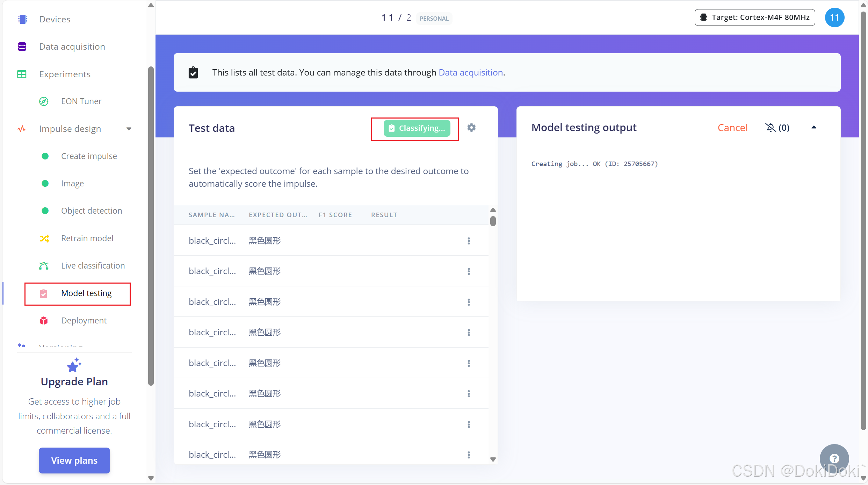
Task: Open Test data settings gear
Action: pyautogui.click(x=471, y=128)
